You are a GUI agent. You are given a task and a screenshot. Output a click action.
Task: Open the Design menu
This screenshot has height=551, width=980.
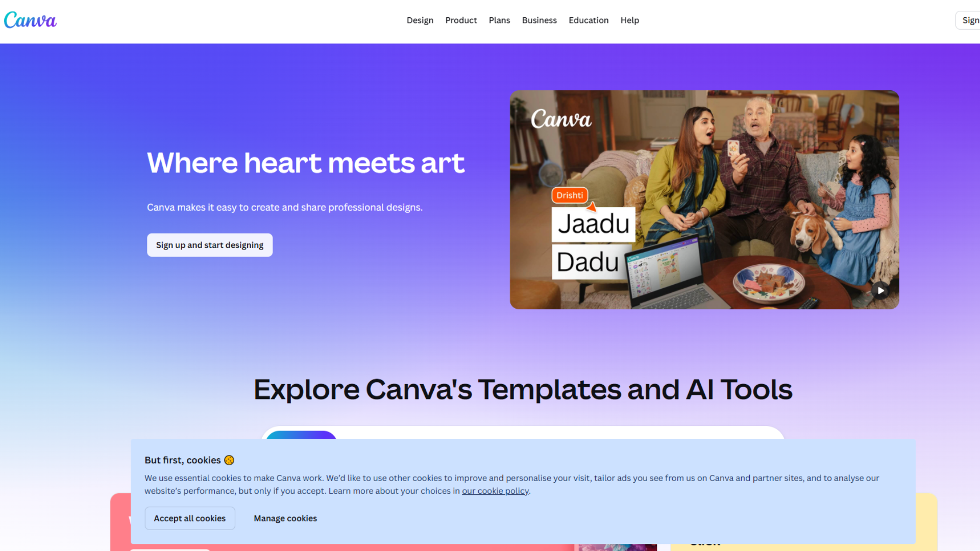(x=420, y=20)
